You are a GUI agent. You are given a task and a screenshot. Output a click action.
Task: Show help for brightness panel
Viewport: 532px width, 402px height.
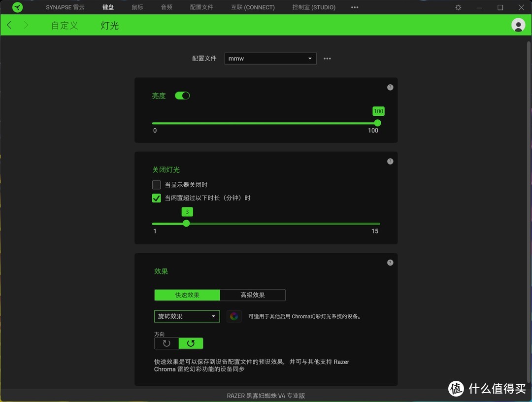390,87
